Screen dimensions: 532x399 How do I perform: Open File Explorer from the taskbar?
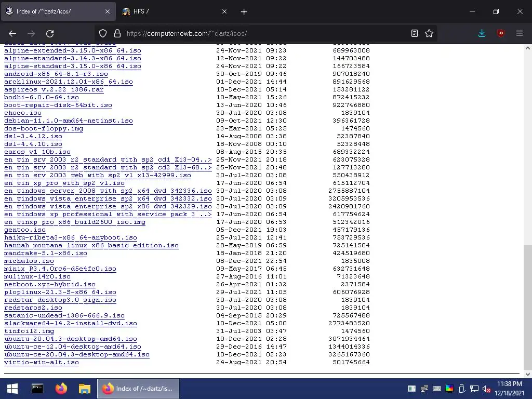[x=85, y=389]
